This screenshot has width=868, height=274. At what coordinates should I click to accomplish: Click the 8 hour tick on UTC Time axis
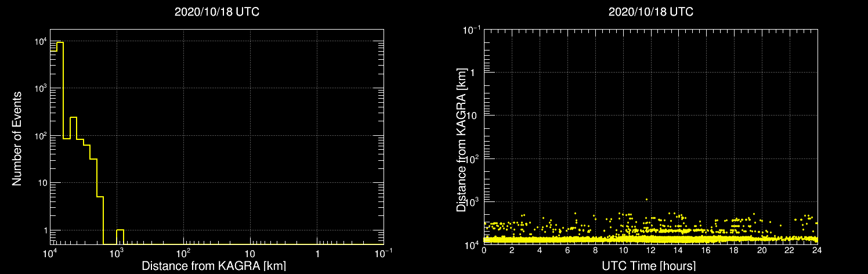click(595, 250)
